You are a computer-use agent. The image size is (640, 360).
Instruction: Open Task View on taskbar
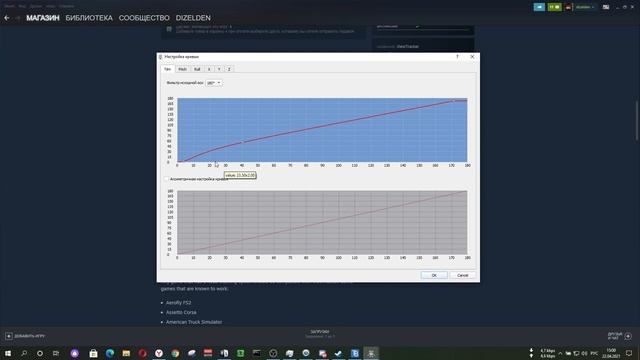click(56, 353)
